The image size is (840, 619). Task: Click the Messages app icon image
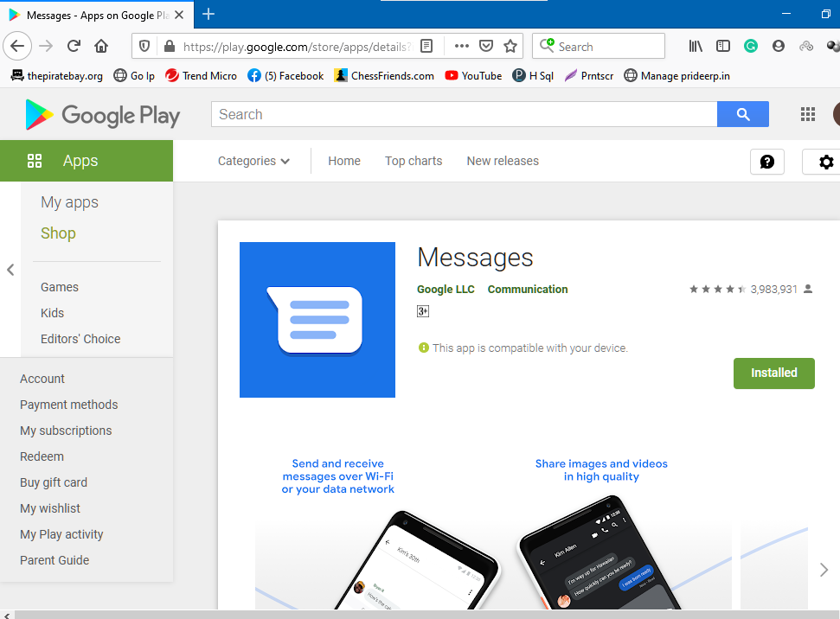[x=317, y=320]
